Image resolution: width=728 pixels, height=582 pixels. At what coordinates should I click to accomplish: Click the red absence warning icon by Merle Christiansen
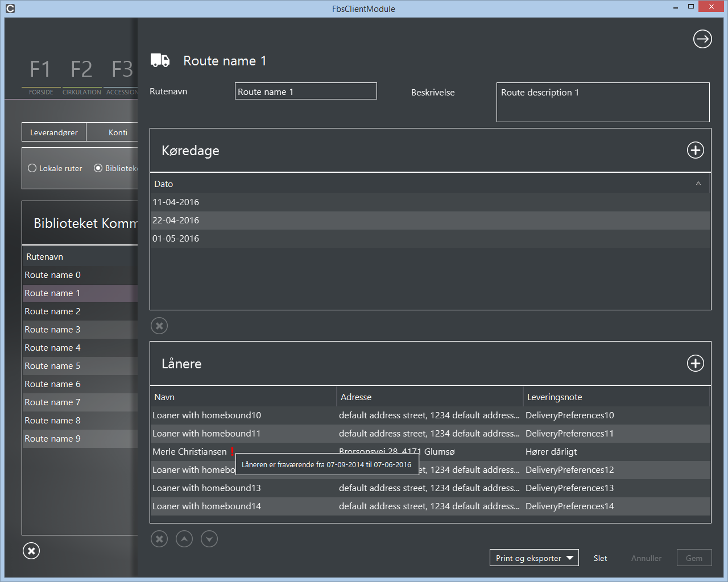coord(232,451)
